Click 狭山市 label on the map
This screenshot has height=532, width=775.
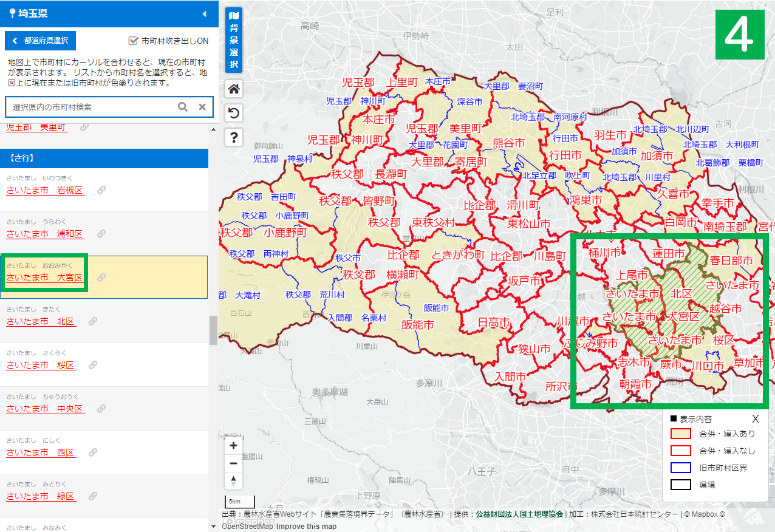pyautogui.click(x=534, y=349)
